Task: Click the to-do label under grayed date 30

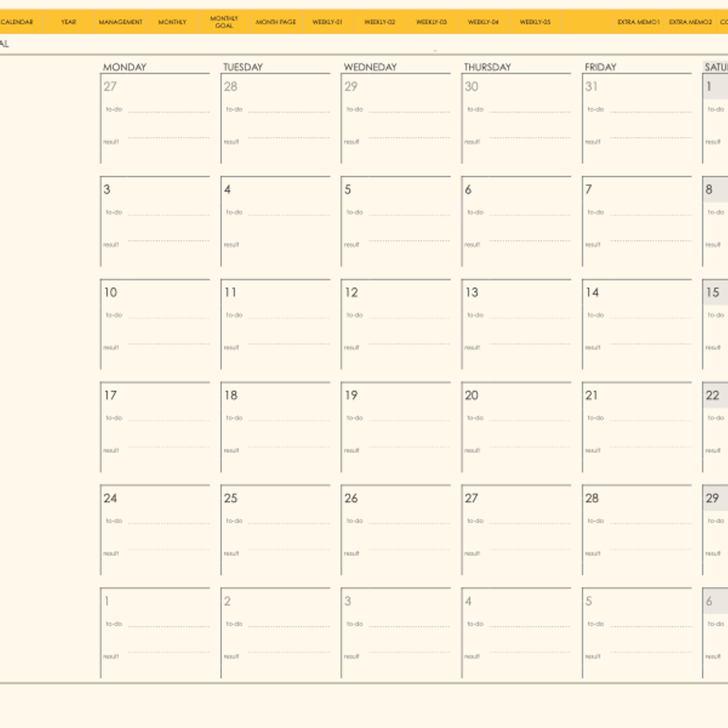Action: [x=476, y=109]
